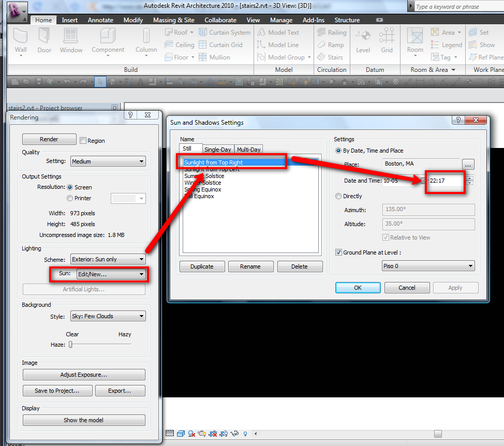Click the Duplicate button
The height and width of the screenshot is (446, 504).
(202, 266)
